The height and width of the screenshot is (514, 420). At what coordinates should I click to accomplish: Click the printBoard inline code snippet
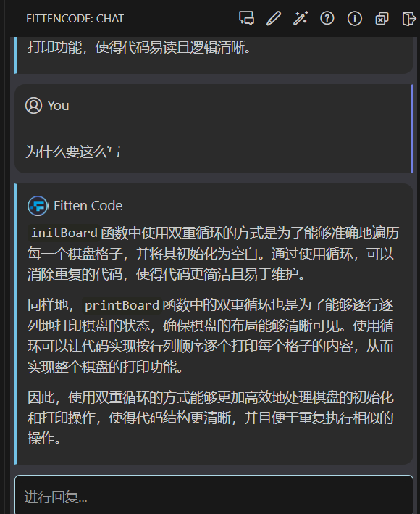(122, 305)
